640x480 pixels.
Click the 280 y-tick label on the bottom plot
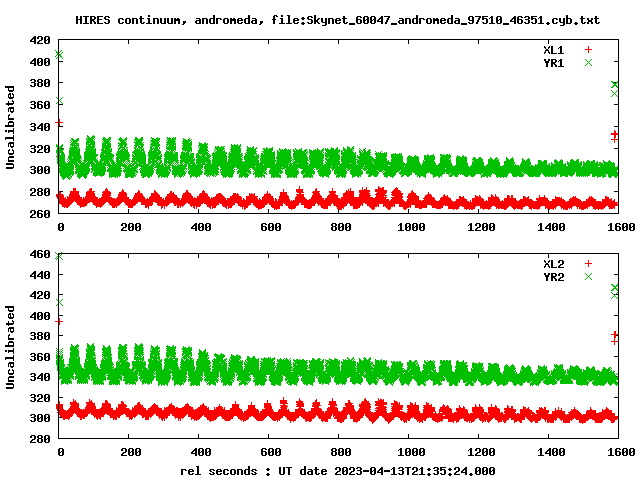tap(40, 439)
